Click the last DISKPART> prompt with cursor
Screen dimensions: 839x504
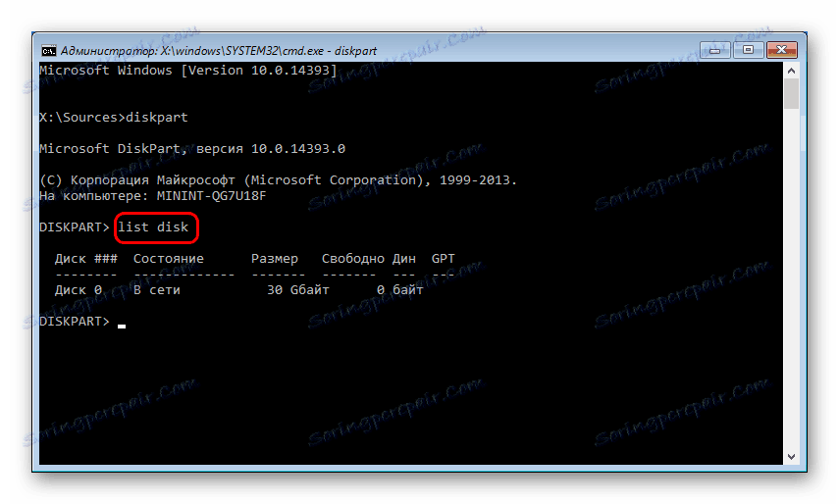(x=82, y=322)
